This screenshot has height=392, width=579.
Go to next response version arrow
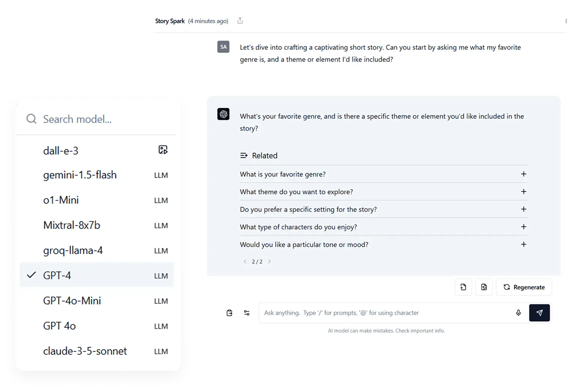(269, 261)
